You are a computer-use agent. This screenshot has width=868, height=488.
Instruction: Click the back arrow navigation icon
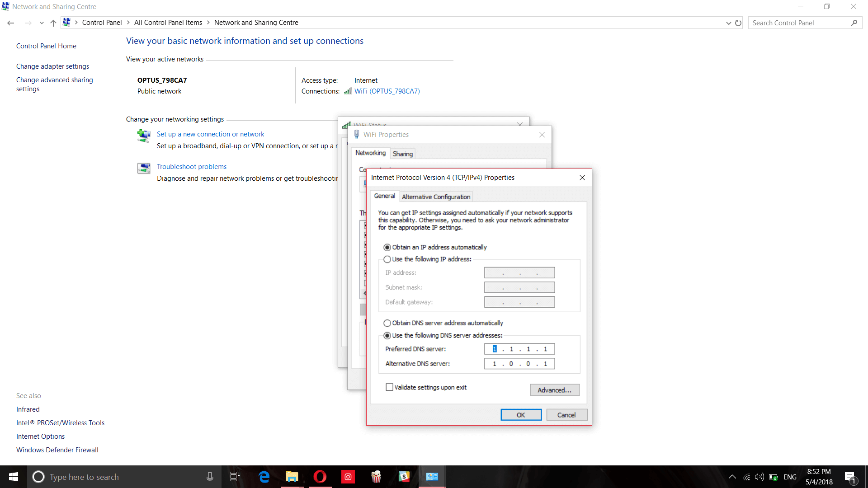click(11, 23)
